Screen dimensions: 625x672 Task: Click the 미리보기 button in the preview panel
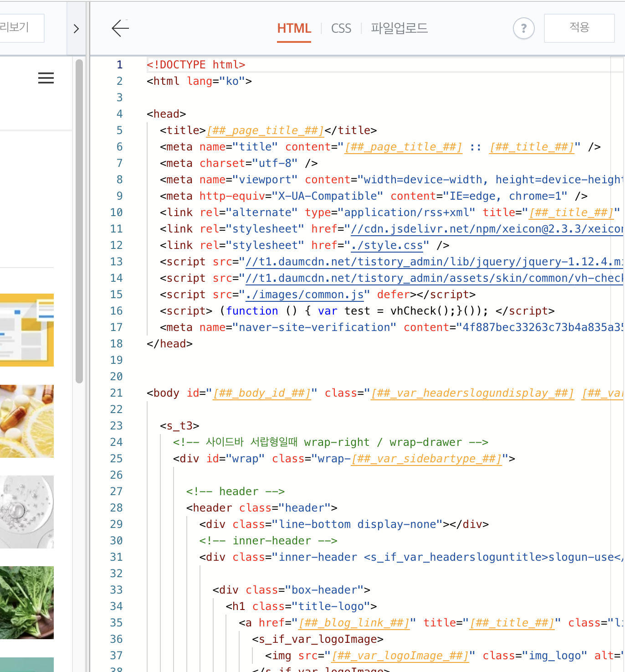tap(22, 28)
